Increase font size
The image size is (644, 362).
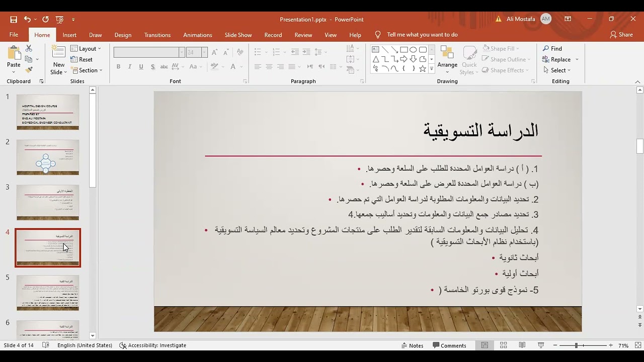point(215,52)
